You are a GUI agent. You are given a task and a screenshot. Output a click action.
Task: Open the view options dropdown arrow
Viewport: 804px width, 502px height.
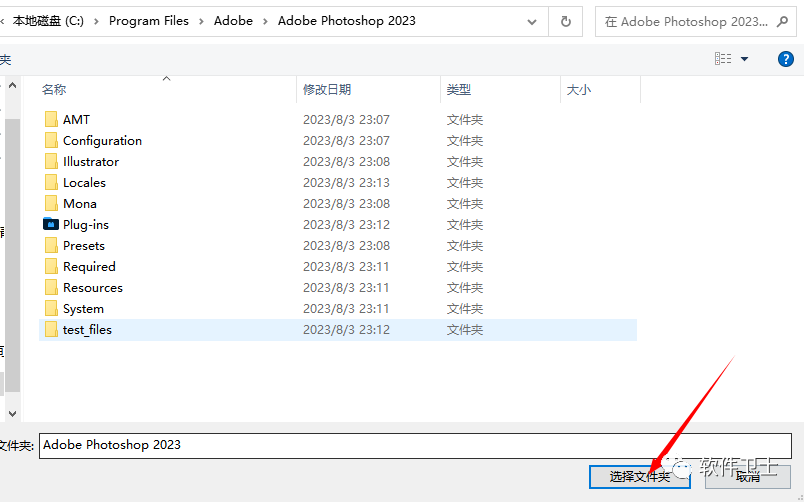745,59
